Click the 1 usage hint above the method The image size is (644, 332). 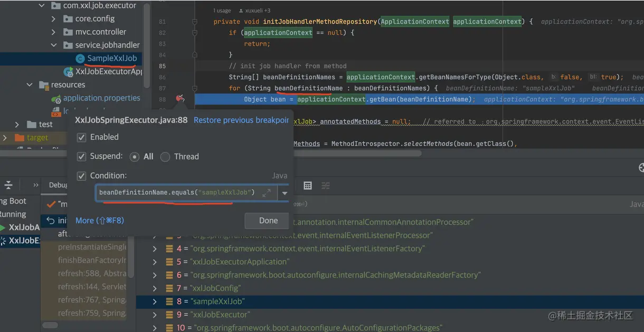(x=222, y=11)
